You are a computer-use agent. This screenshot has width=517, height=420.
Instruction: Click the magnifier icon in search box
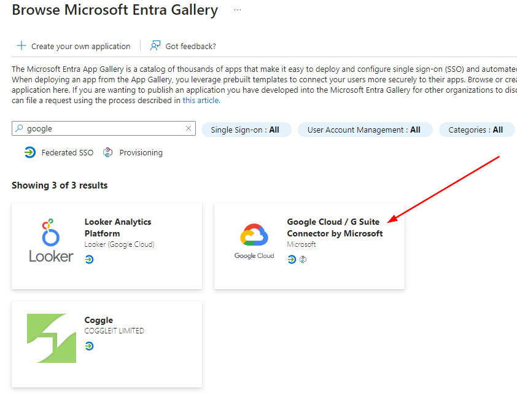pos(20,129)
